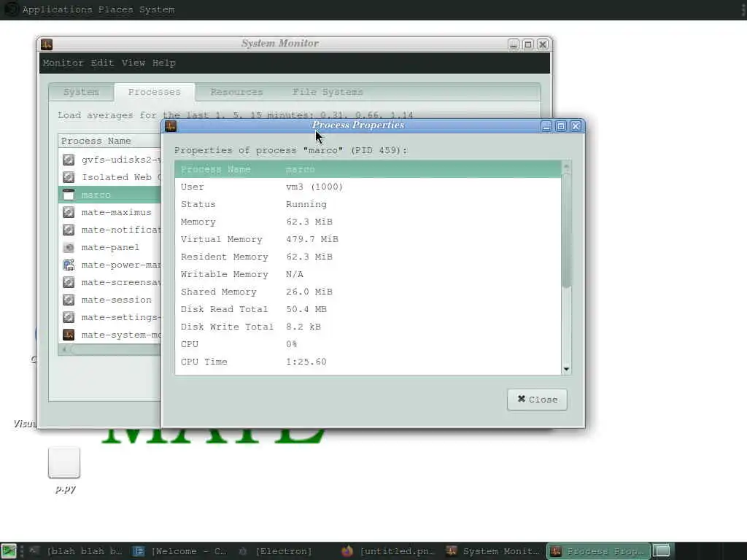Open the Applications menu in top panel

click(57, 9)
